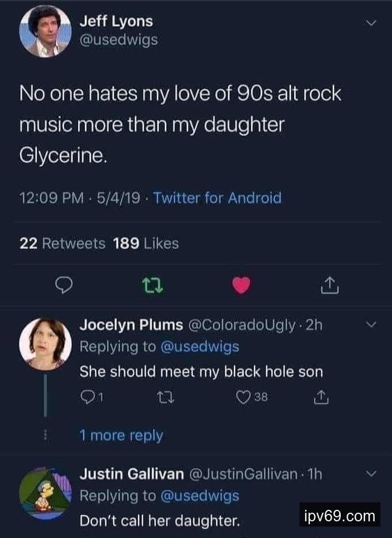Click the Twitter for Android source link
The image size is (392, 538).
point(217,198)
